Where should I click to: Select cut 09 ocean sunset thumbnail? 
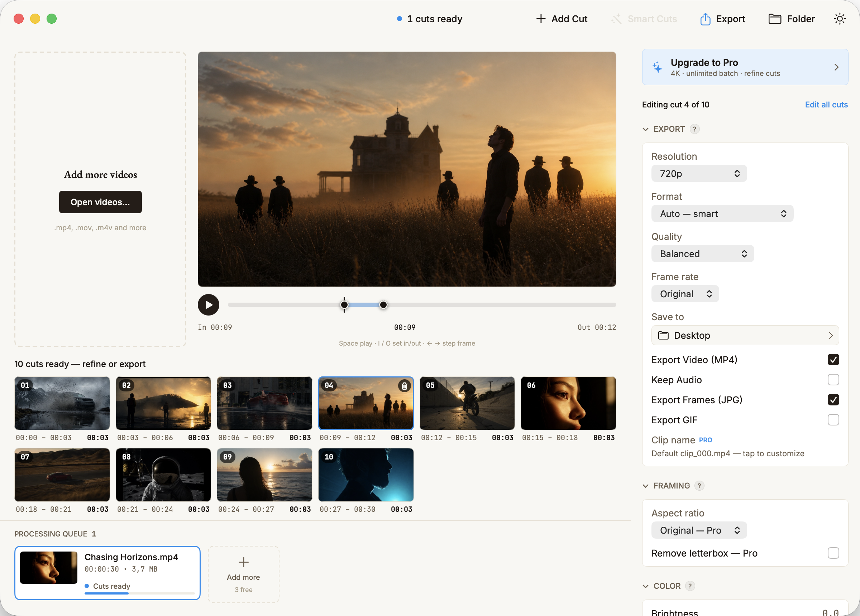[x=265, y=475]
